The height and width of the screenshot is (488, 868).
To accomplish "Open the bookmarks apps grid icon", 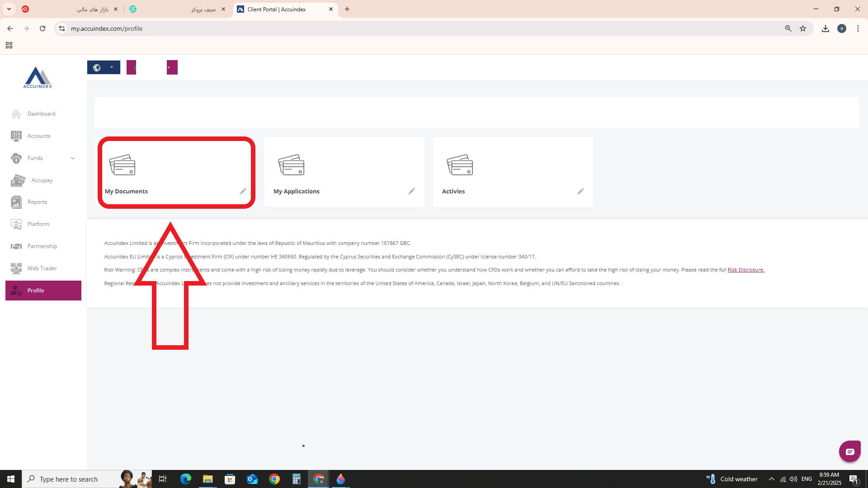I will [x=9, y=45].
